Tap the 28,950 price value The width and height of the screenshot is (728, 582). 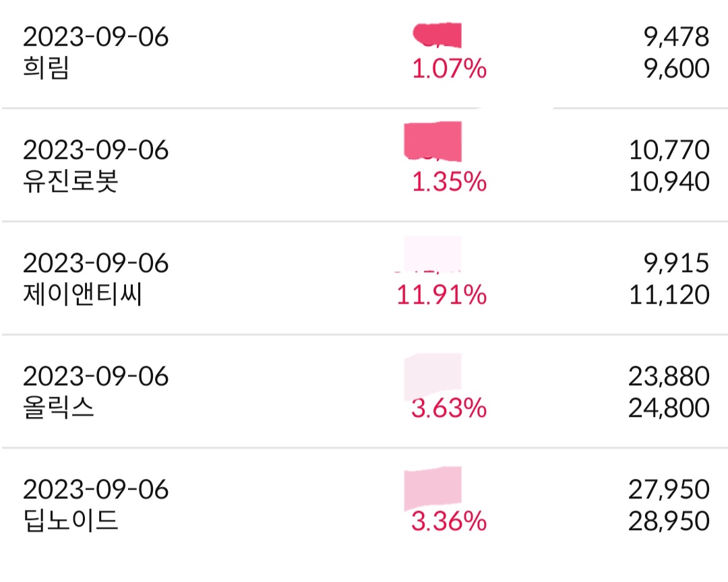click(x=669, y=521)
